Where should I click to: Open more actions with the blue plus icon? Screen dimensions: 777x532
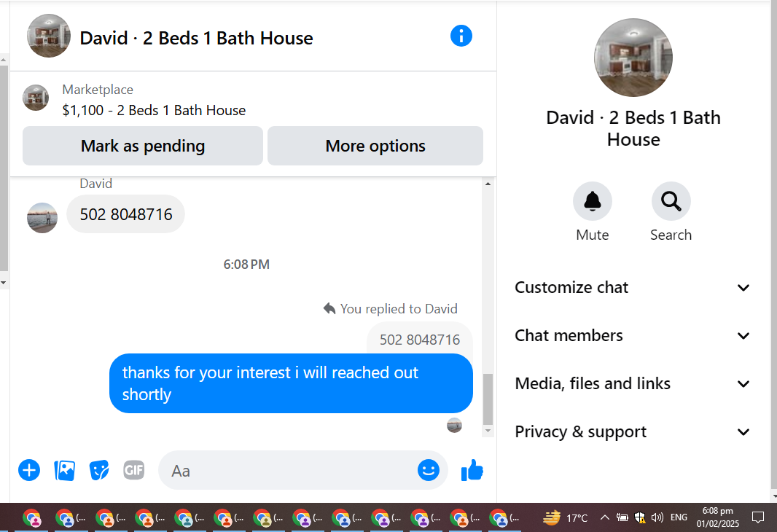29,470
